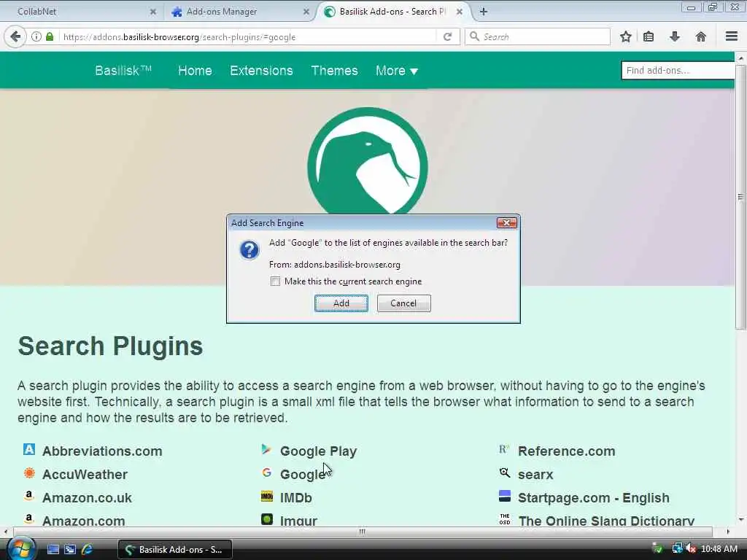Image resolution: width=747 pixels, height=560 pixels.
Task: Click the Basilisk logo in the banner
Action: point(368,161)
